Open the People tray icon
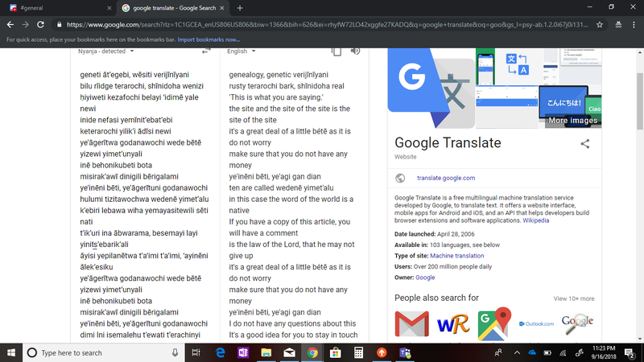Viewport: 644px width, 362px height. click(x=498, y=352)
